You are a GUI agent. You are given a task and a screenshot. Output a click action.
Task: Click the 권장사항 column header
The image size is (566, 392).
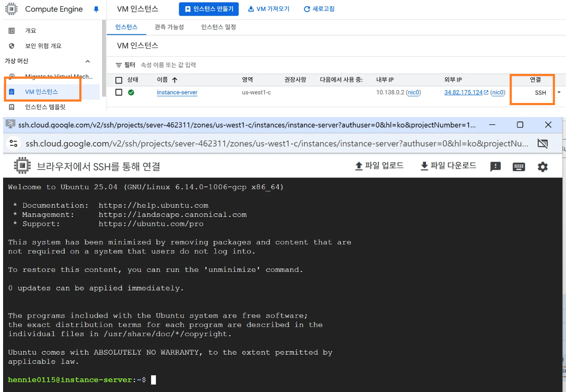point(295,80)
